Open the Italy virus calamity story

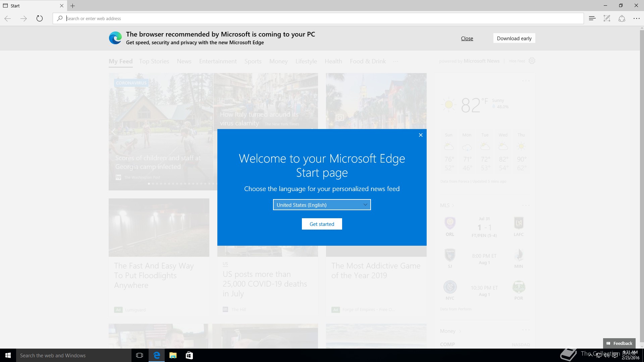point(259,119)
